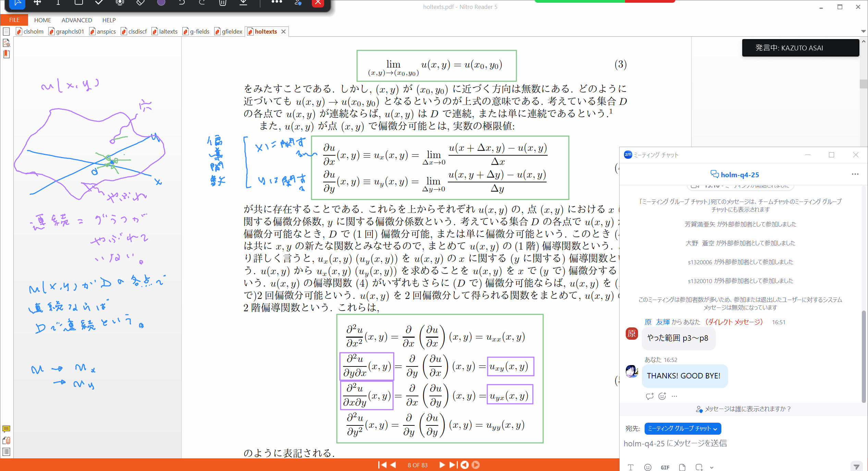Undo the last annotation

click(181, 3)
